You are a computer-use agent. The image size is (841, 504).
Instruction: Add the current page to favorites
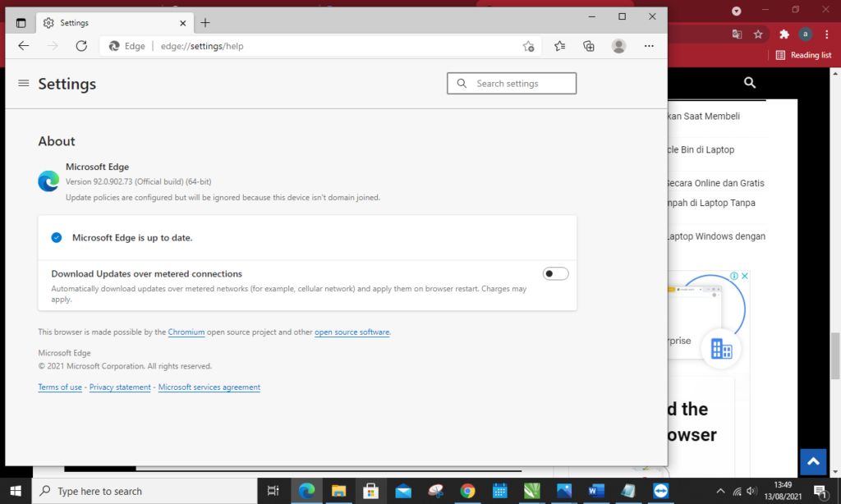tap(528, 47)
